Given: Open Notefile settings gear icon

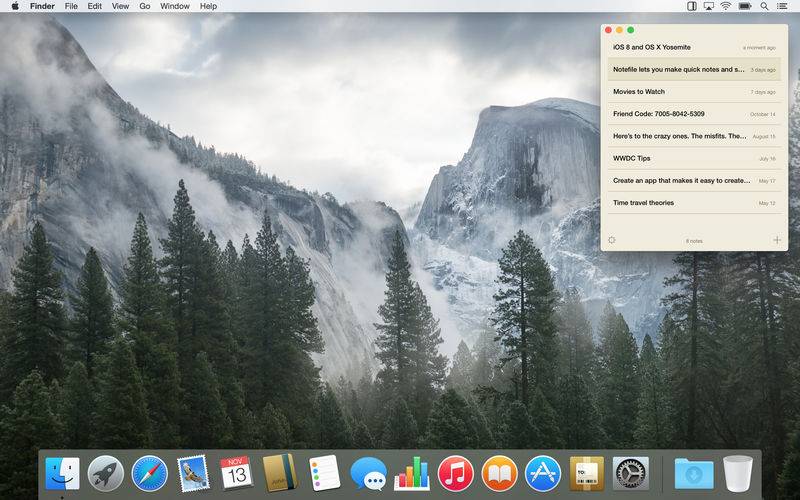Looking at the screenshot, I should pos(612,240).
